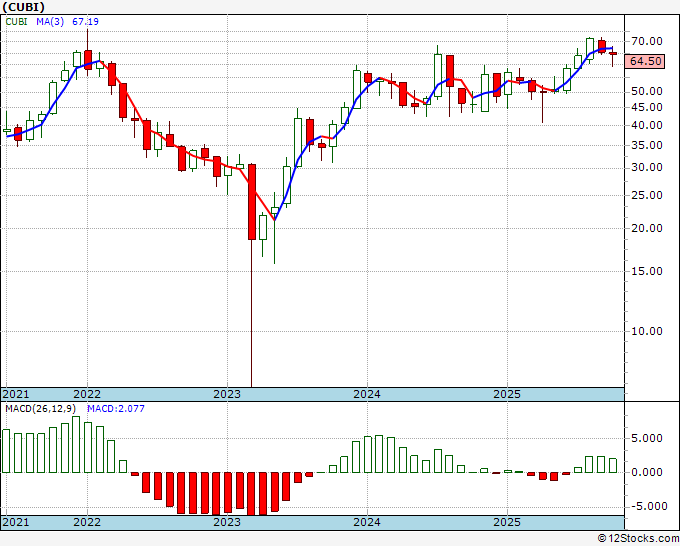This screenshot has width=680, height=546.
Task: Click the 2023 label on price chart axis
Action: 227,394
